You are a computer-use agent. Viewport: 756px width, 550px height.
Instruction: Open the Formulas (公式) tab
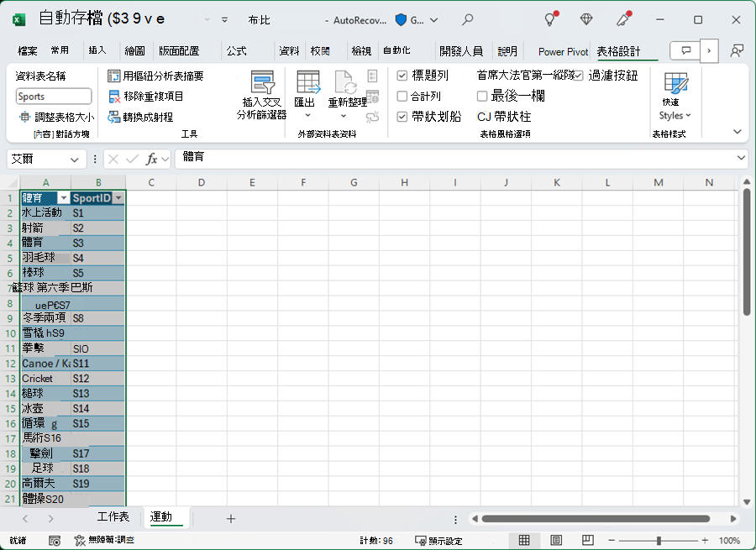point(236,51)
